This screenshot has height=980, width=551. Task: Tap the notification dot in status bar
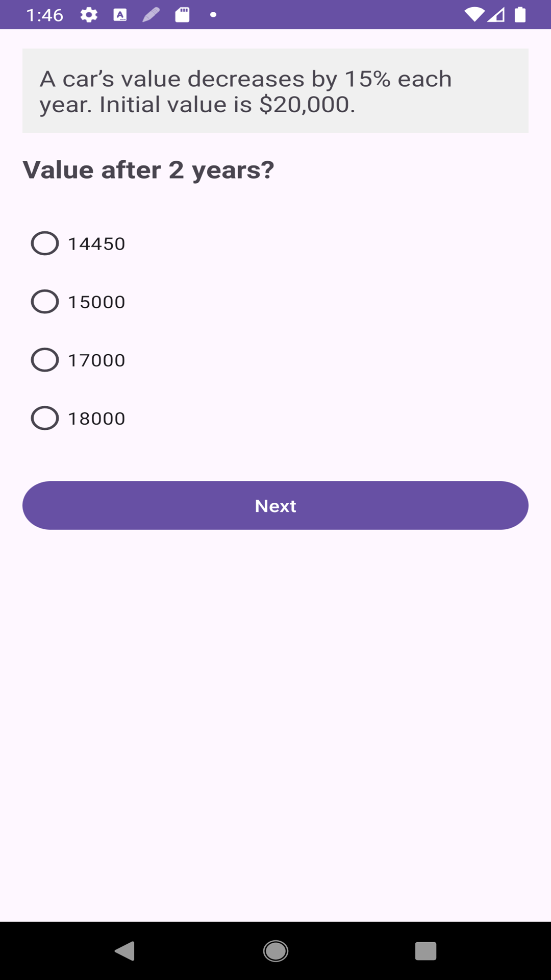213,15
